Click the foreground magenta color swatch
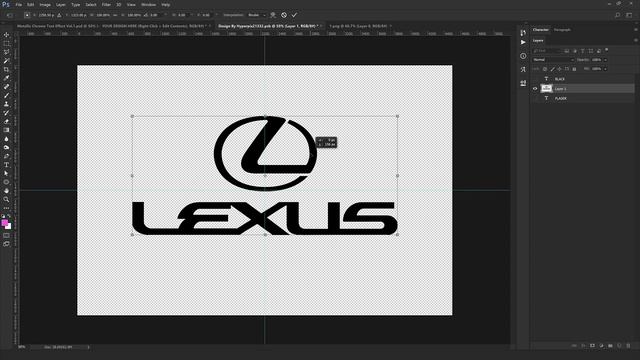This screenshot has width=640, height=360. pyautogui.click(x=4, y=223)
